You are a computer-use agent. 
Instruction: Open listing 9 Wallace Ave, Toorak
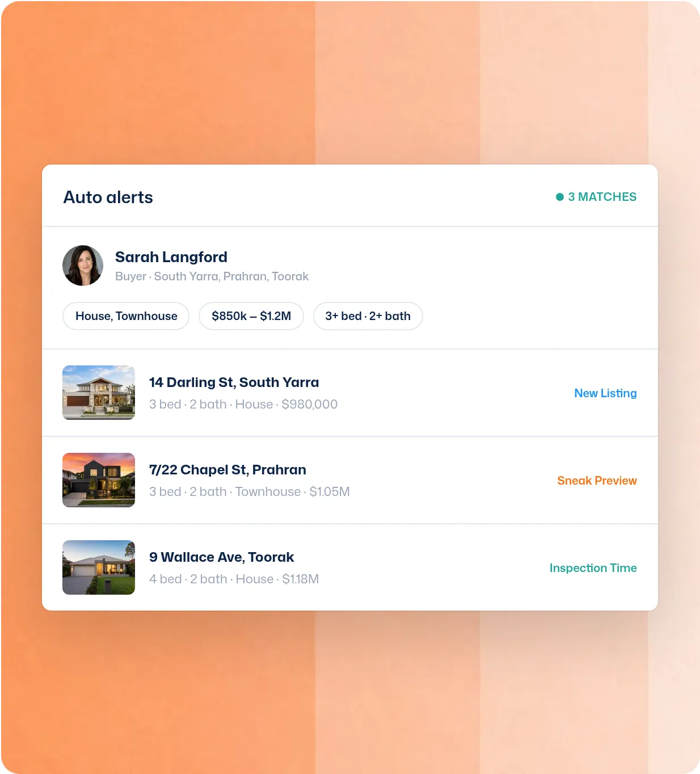(221, 557)
